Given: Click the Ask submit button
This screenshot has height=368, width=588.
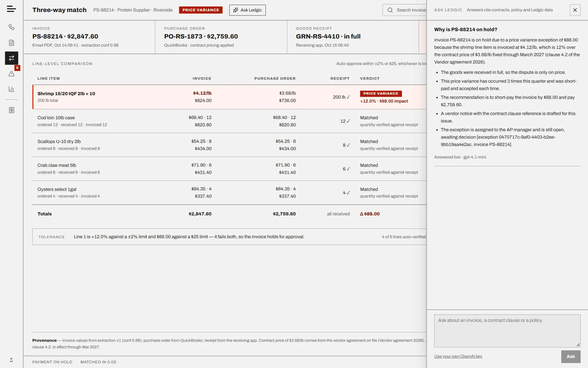Looking at the screenshot, I should click(x=571, y=356).
